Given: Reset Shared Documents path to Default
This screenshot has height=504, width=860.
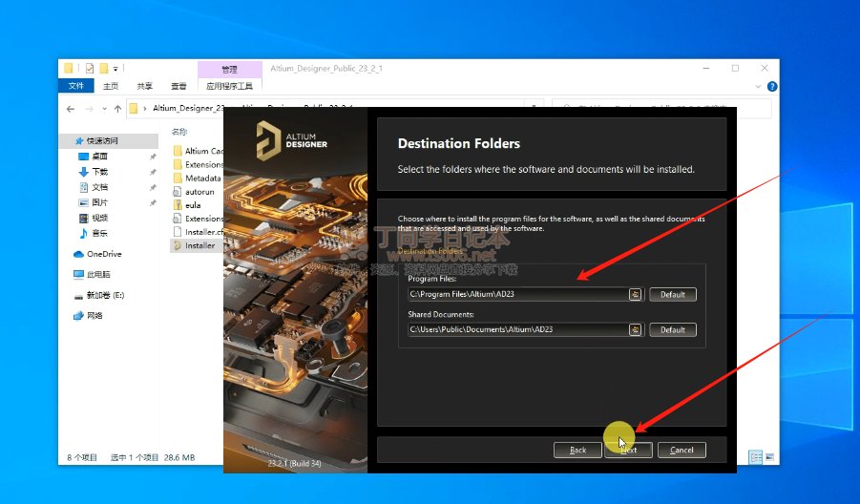Looking at the screenshot, I should (x=673, y=329).
